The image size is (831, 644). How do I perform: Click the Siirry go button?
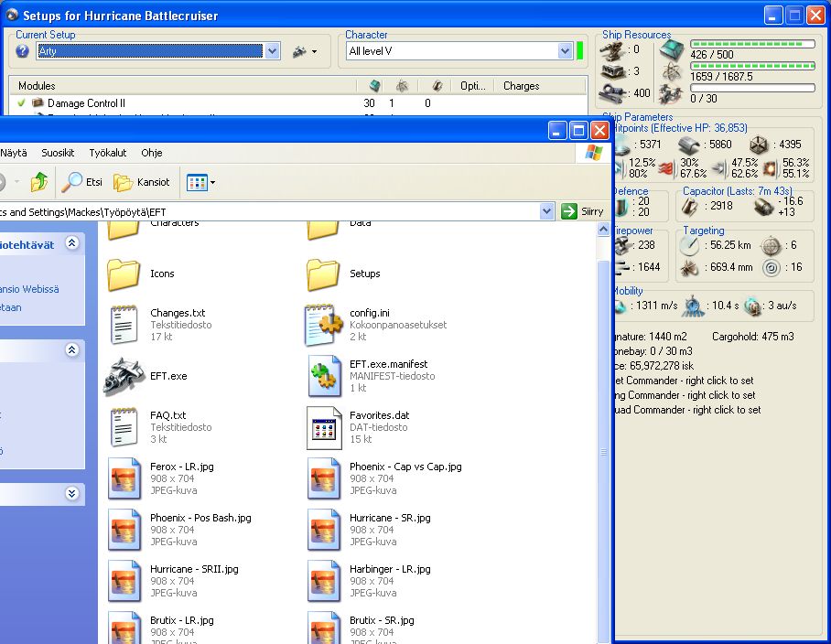[583, 211]
